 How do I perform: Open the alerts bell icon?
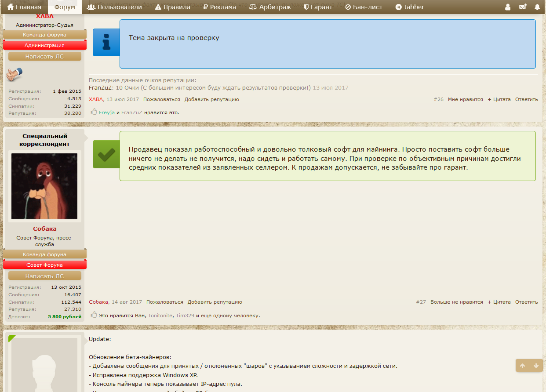tap(537, 7)
